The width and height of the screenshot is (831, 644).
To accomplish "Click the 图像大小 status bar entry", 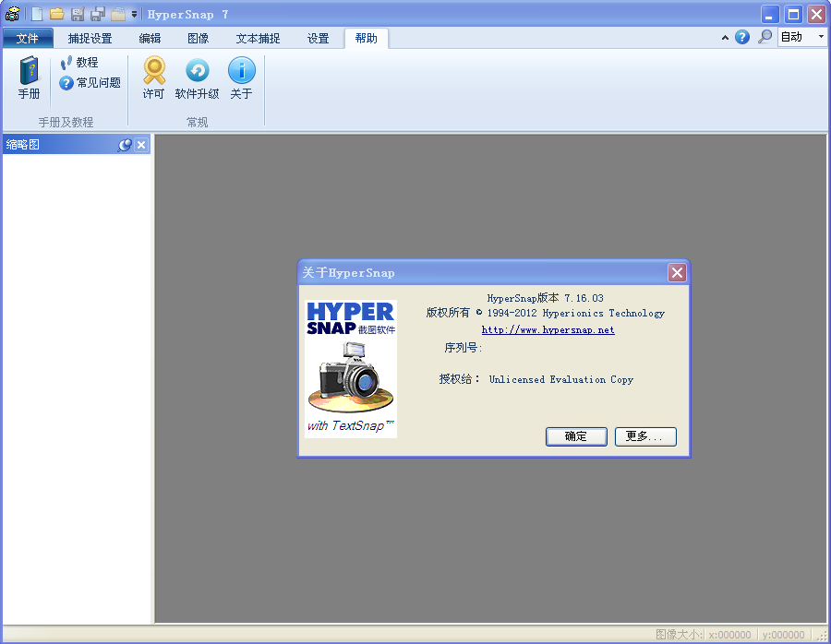I will (x=679, y=635).
